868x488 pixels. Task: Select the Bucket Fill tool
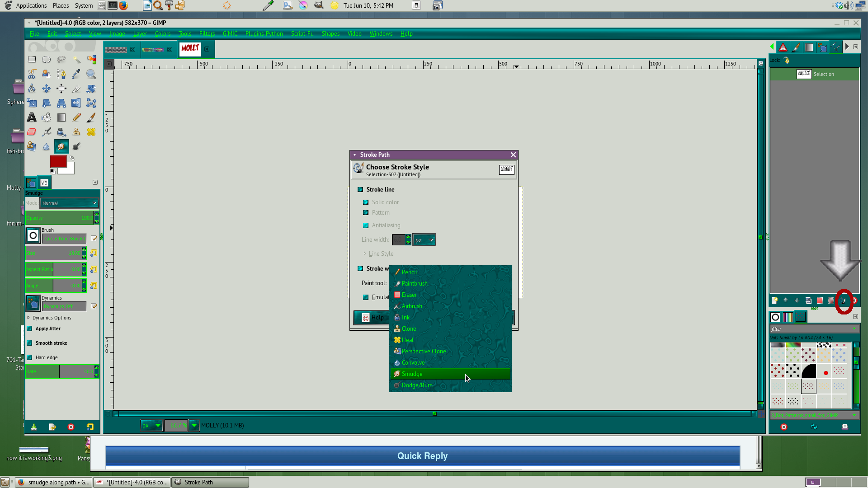click(46, 117)
